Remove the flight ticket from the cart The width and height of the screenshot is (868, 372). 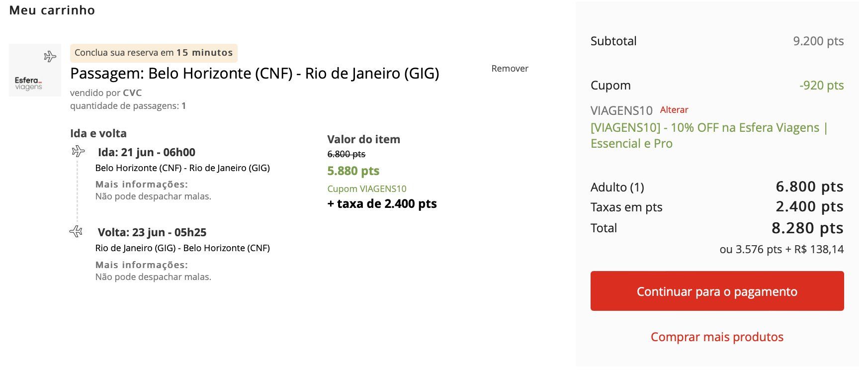[x=510, y=69]
